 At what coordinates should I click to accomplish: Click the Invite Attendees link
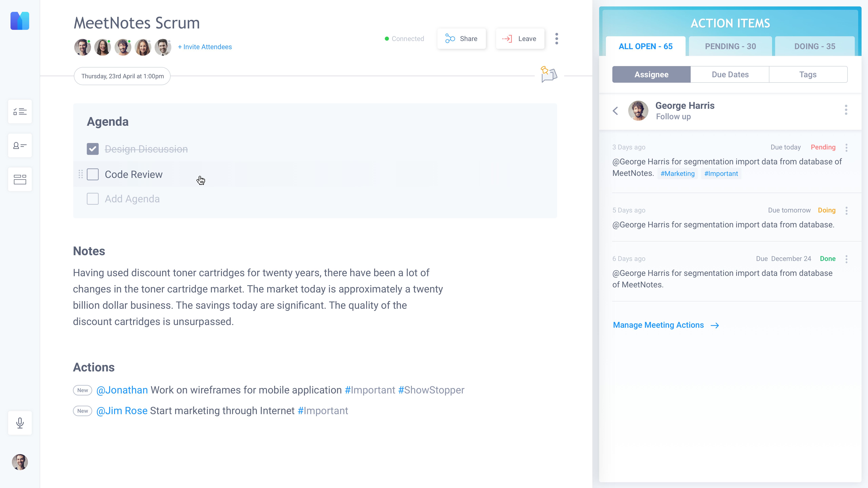205,47
